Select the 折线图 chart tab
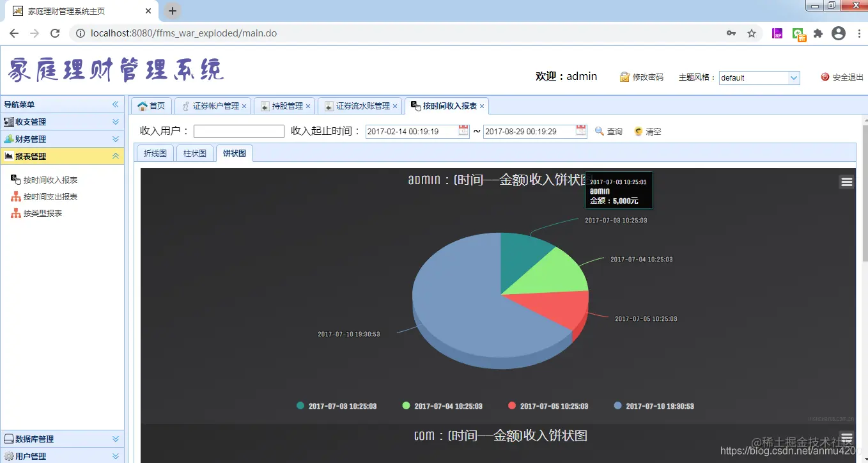The width and height of the screenshot is (868, 463). point(155,153)
